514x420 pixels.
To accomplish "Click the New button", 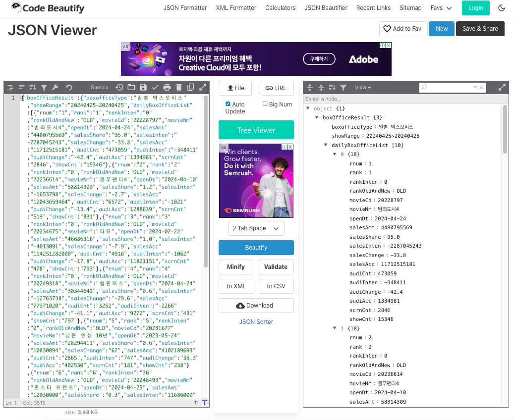I will pyautogui.click(x=442, y=29).
